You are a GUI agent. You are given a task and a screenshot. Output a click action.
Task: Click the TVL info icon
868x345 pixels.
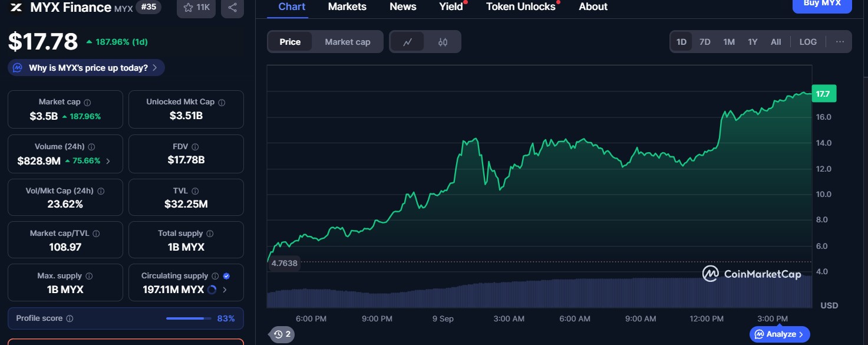pos(195,191)
